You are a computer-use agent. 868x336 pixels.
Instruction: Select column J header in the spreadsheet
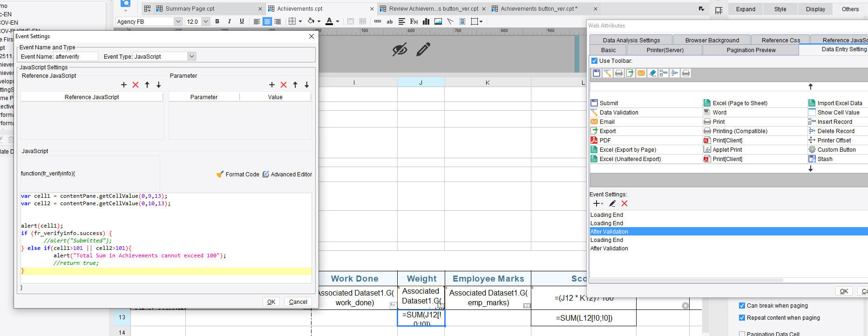[x=421, y=82]
